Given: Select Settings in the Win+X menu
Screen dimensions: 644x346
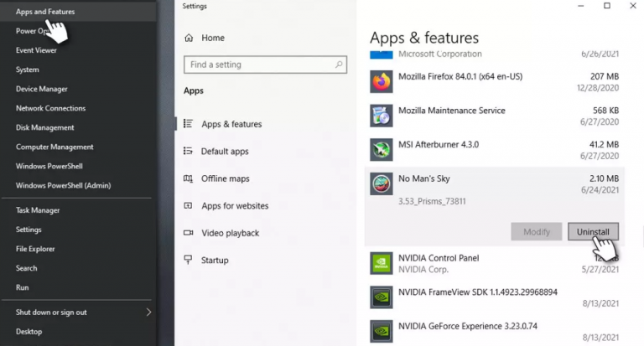Looking at the screenshot, I should (x=29, y=229).
